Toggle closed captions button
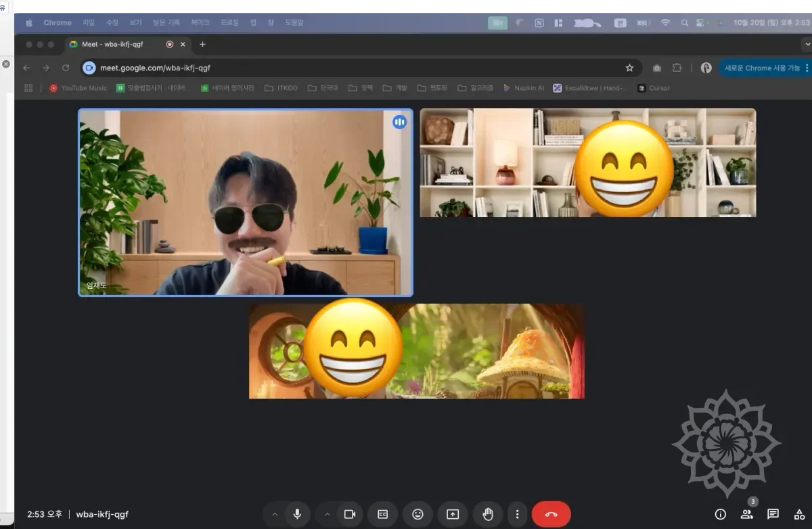 (382, 514)
